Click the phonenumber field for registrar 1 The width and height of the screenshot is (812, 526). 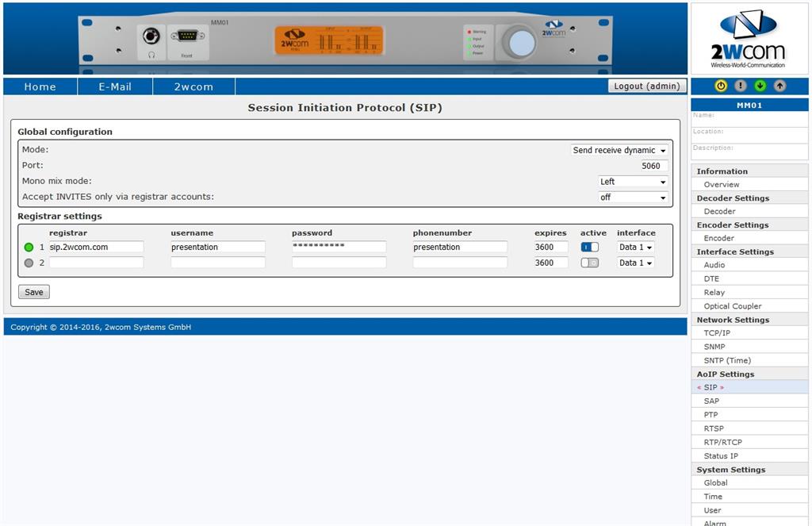pyautogui.click(x=459, y=247)
